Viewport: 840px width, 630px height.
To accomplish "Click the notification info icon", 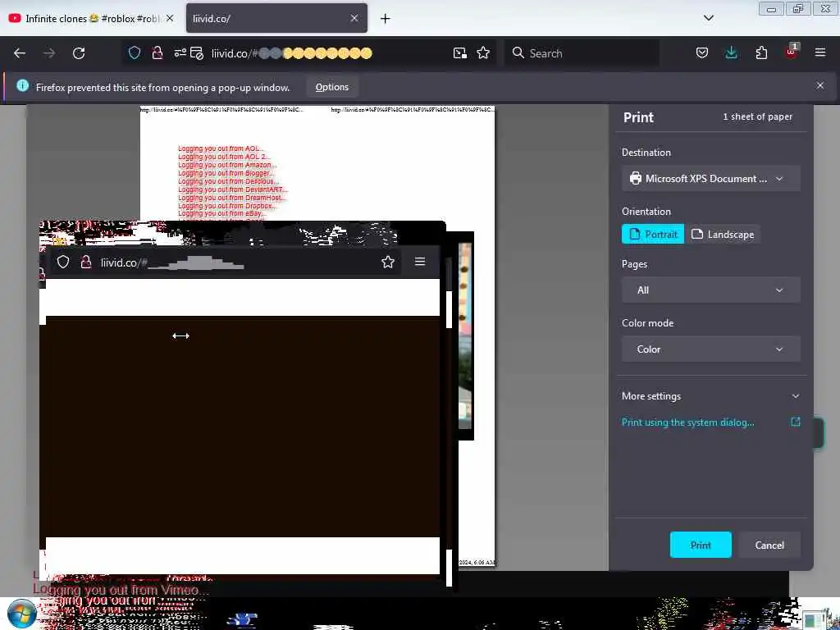I will (x=22, y=85).
